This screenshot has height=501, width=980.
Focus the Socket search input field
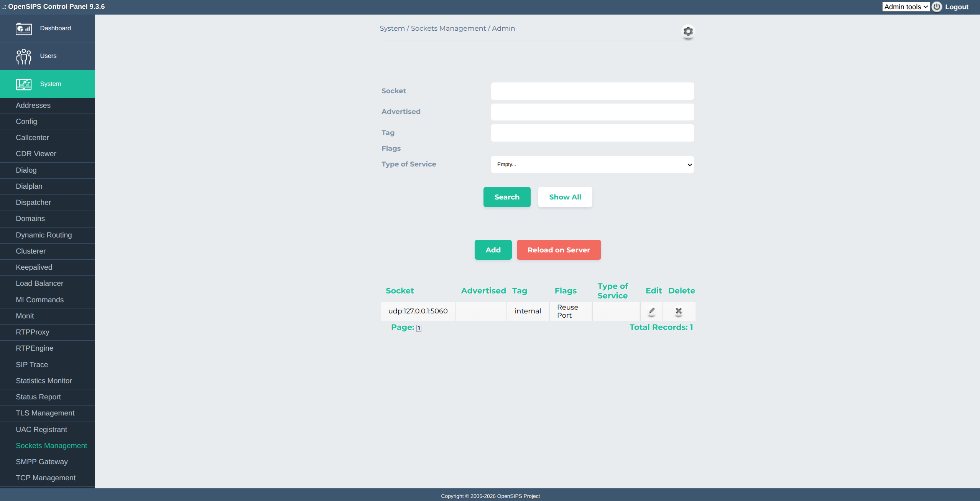[592, 91]
